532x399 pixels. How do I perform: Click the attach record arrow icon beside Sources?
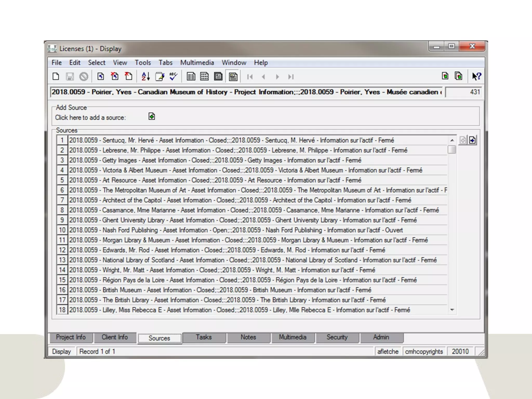(x=473, y=140)
